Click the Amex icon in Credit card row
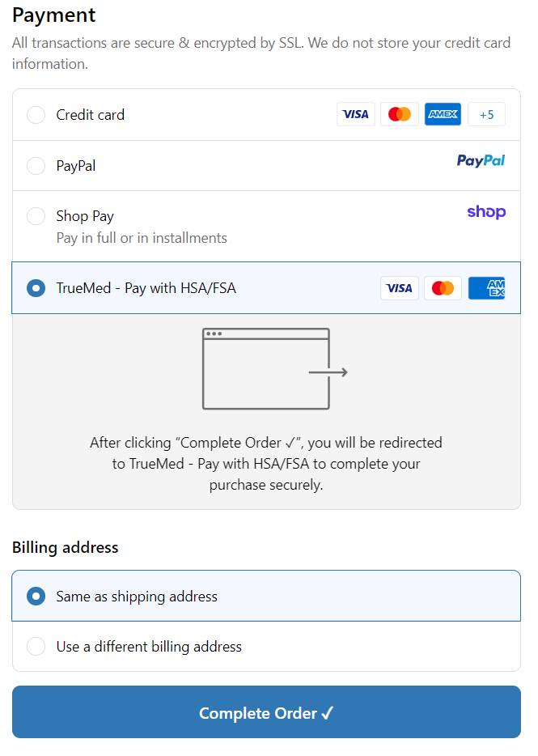The width and height of the screenshot is (538, 756). point(443,115)
